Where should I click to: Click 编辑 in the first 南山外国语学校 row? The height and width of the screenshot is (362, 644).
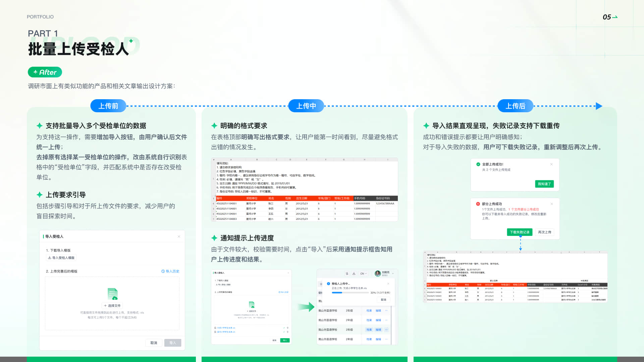click(x=378, y=311)
